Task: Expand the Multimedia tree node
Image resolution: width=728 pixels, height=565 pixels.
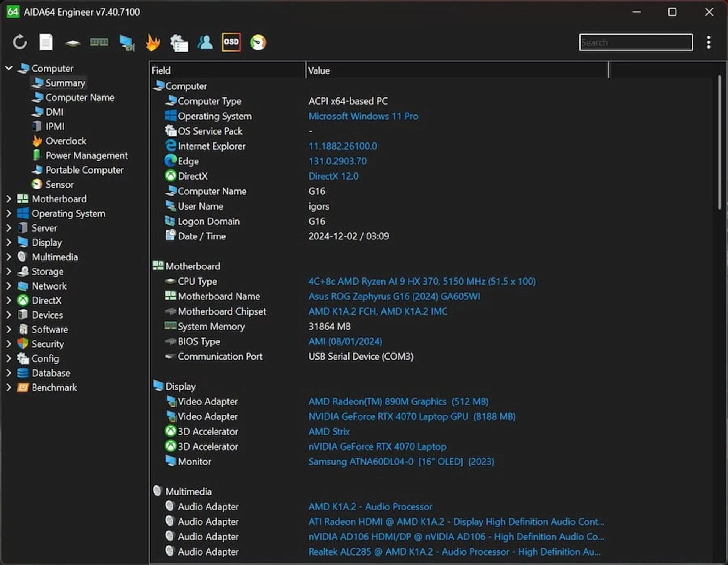Action: [x=9, y=257]
